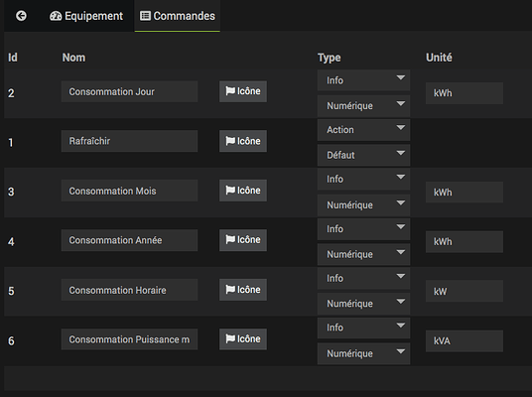Open Info type dropdown for Consommation Jour
This screenshot has height=397, width=532.
point(363,80)
